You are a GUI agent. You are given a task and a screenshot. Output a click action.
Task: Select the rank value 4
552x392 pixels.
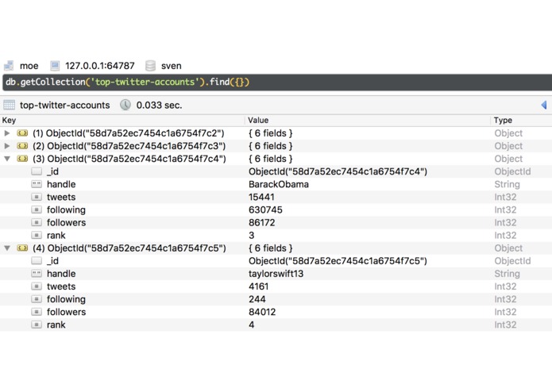[x=251, y=325]
